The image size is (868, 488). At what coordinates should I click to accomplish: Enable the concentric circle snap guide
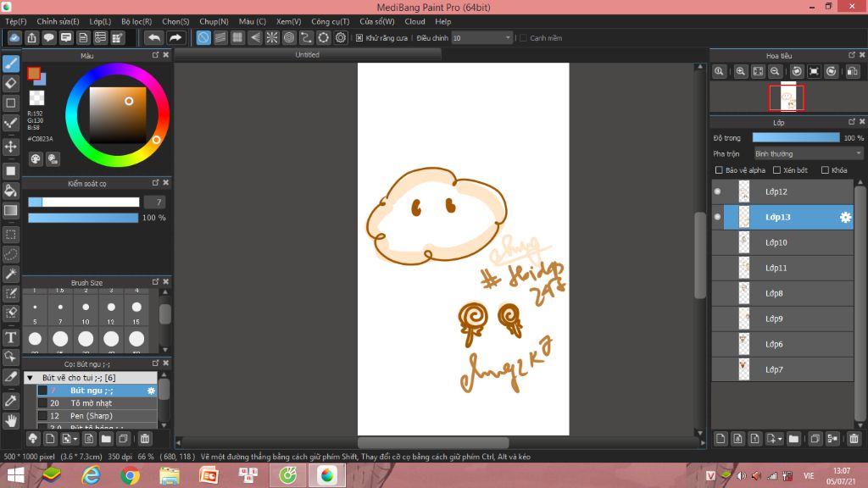[289, 37]
